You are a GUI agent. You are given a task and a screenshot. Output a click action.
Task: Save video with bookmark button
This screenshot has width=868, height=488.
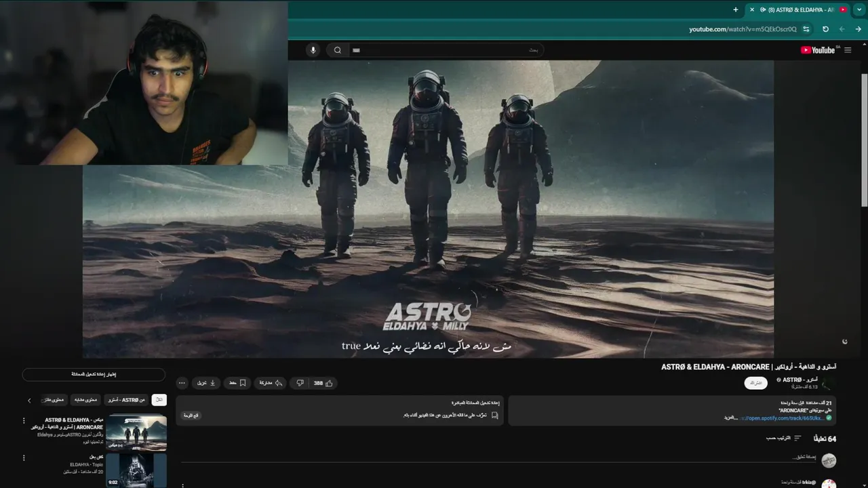237,383
